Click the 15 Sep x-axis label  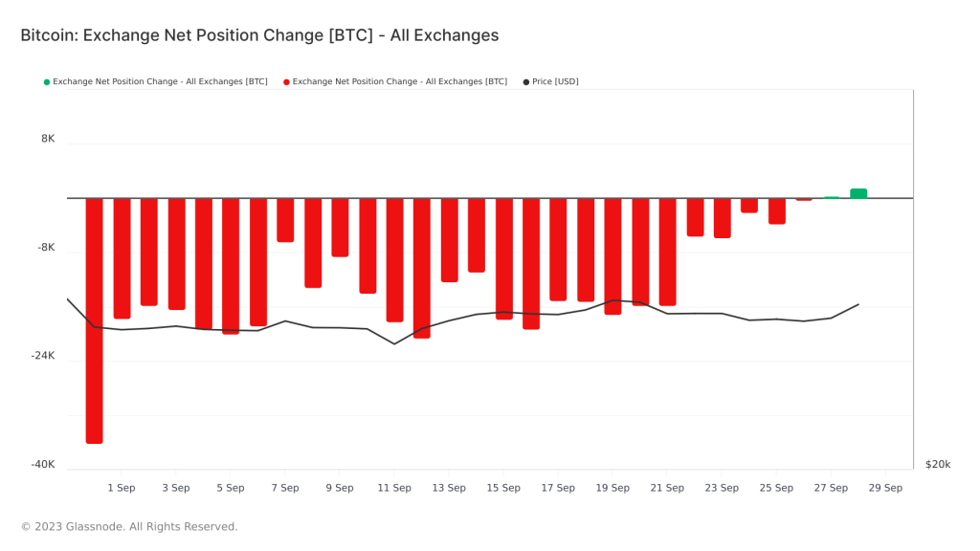(503, 488)
